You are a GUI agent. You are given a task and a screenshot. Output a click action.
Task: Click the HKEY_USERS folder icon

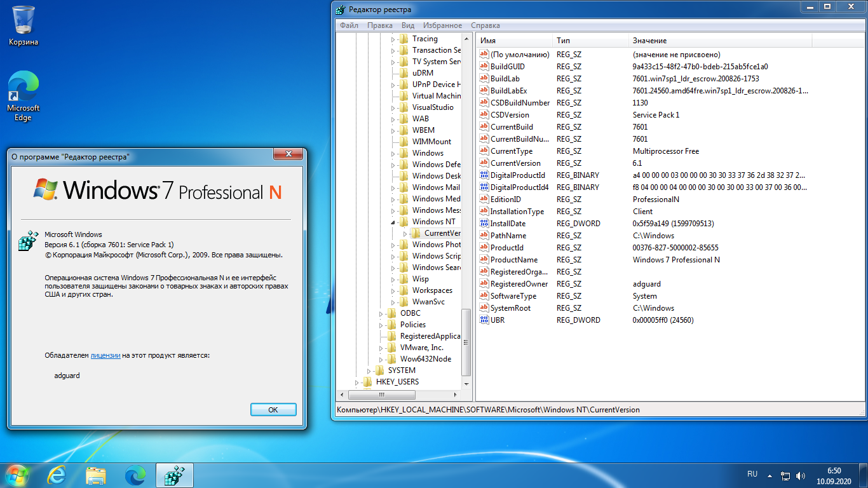368,382
